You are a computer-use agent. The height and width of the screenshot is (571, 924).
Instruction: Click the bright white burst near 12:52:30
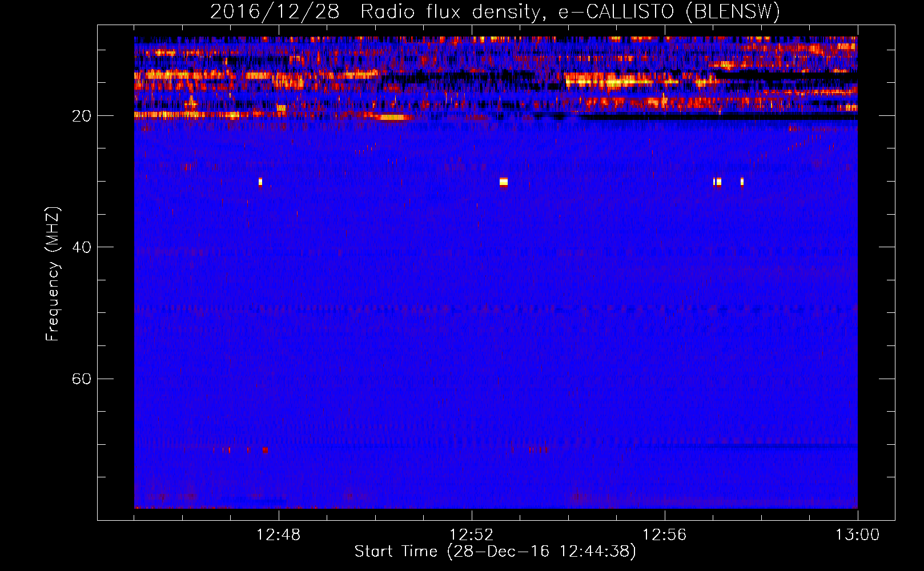pyautogui.click(x=504, y=182)
